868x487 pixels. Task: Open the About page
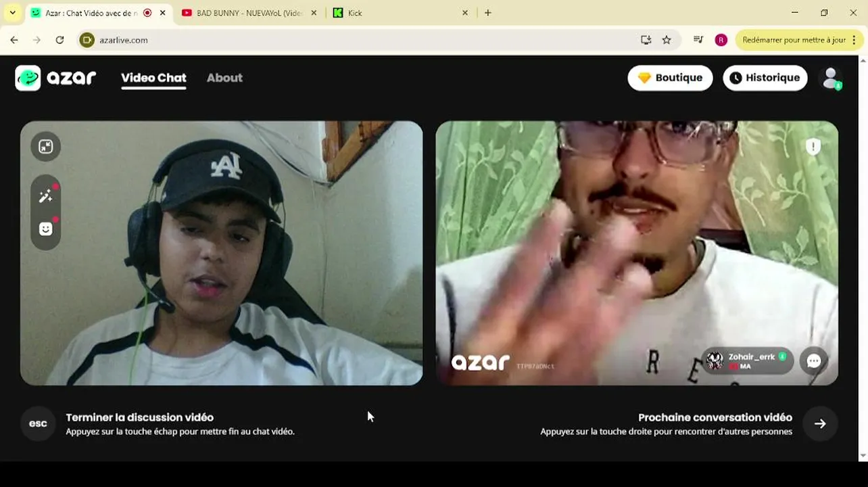pos(224,78)
